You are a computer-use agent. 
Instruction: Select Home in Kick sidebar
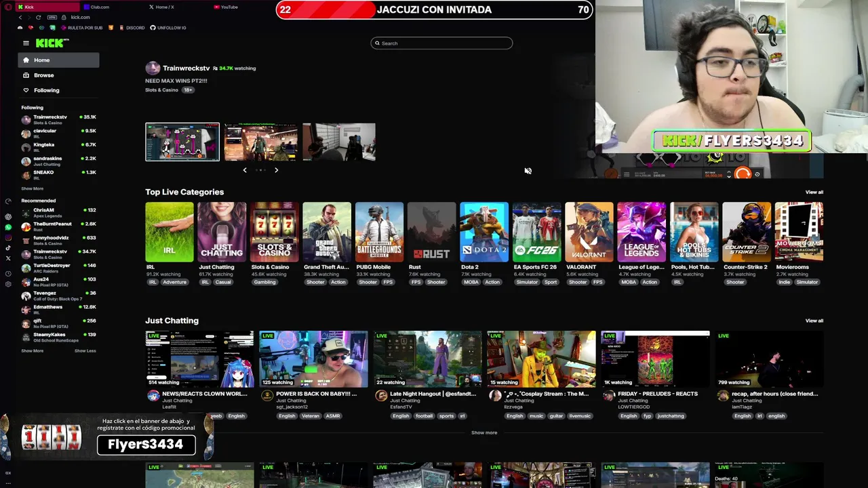tap(58, 60)
